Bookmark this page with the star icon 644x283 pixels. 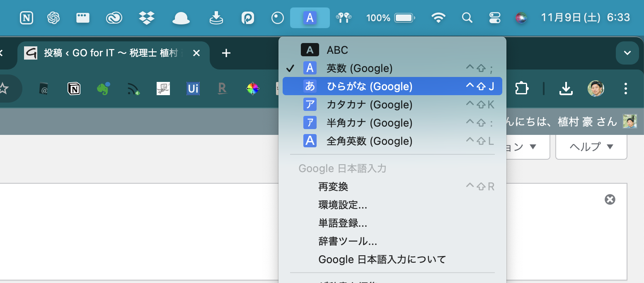pos(3,88)
